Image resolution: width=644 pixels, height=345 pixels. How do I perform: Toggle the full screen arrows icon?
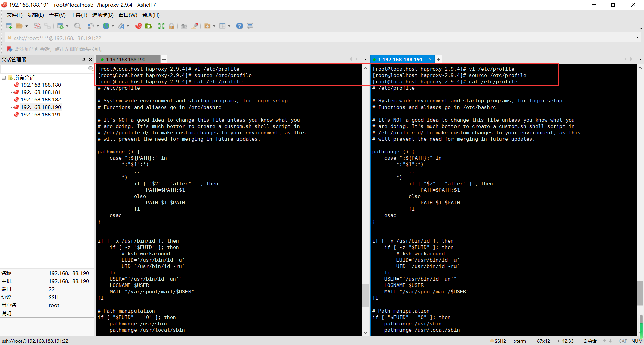[x=161, y=26]
